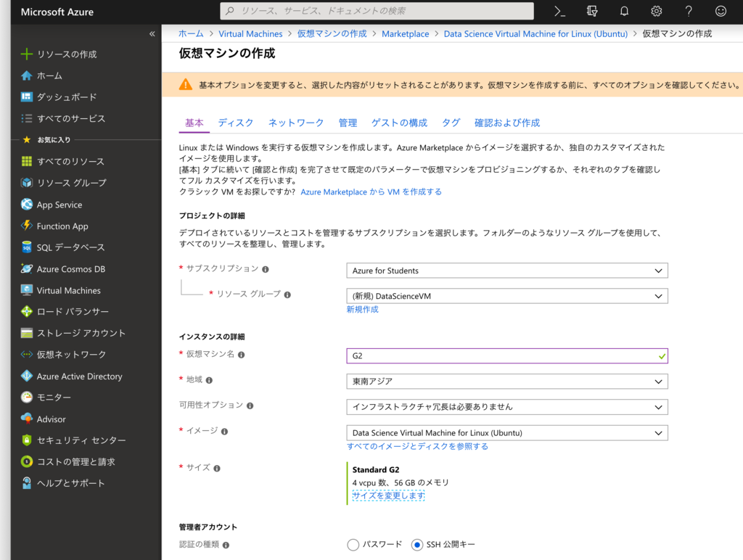Click the Virtual Machines monitor icon
This screenshot has width=743, height=560.
coord(27,290)
